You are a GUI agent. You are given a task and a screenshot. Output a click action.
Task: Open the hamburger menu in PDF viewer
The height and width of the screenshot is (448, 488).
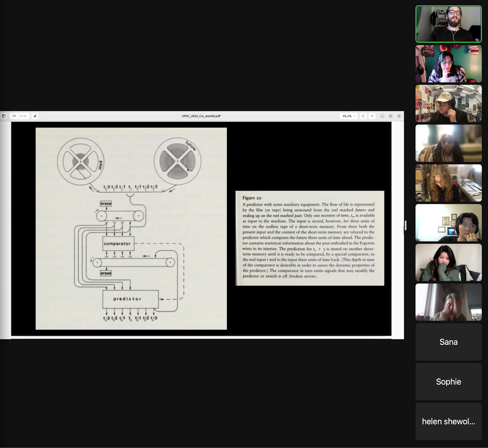(x=372, y=116)
